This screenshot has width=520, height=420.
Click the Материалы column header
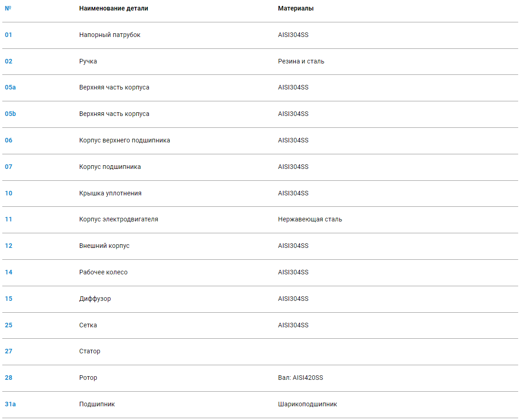click(x=296, y=8)
